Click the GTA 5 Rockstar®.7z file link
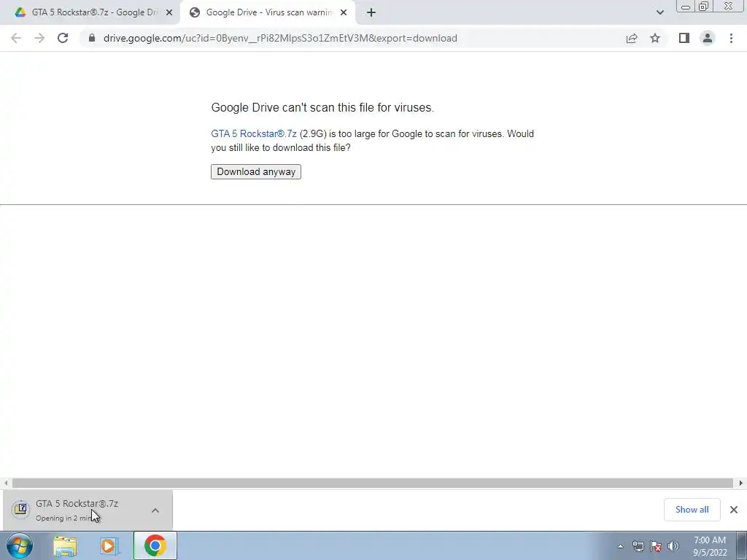The height and width of the screenshot is (560, 747). coord(254,134)
